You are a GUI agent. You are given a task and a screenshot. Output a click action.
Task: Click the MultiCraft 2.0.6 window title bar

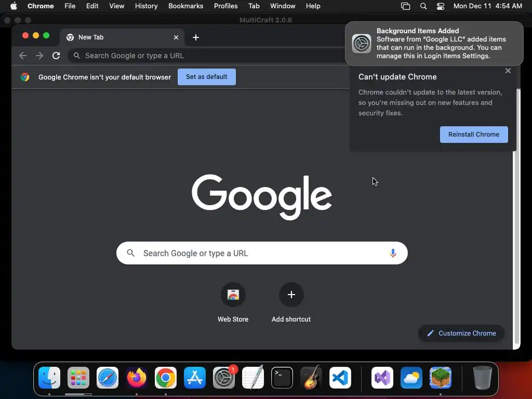(265, 20)
